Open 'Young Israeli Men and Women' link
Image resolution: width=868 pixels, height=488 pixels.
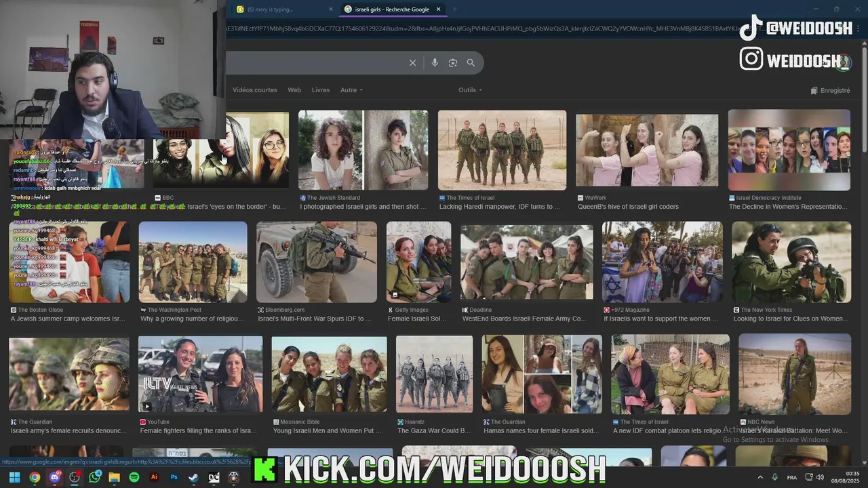328,430
